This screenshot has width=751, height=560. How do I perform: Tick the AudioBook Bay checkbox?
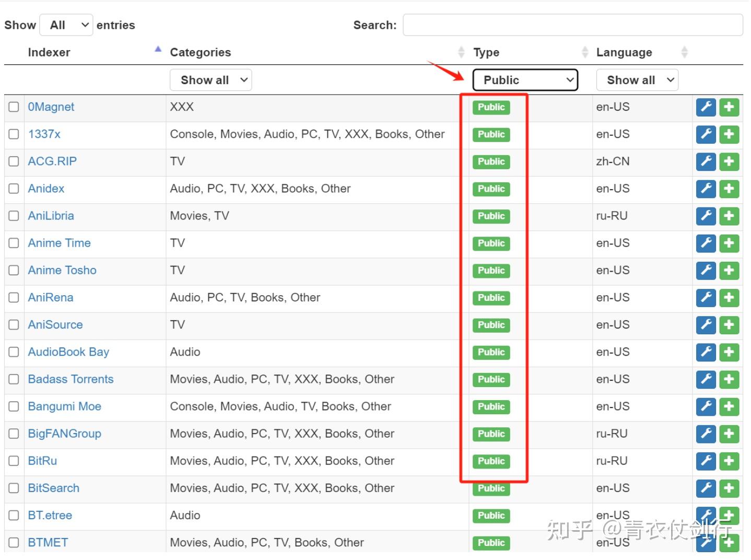pyautogui.click(x=14, y=352)
